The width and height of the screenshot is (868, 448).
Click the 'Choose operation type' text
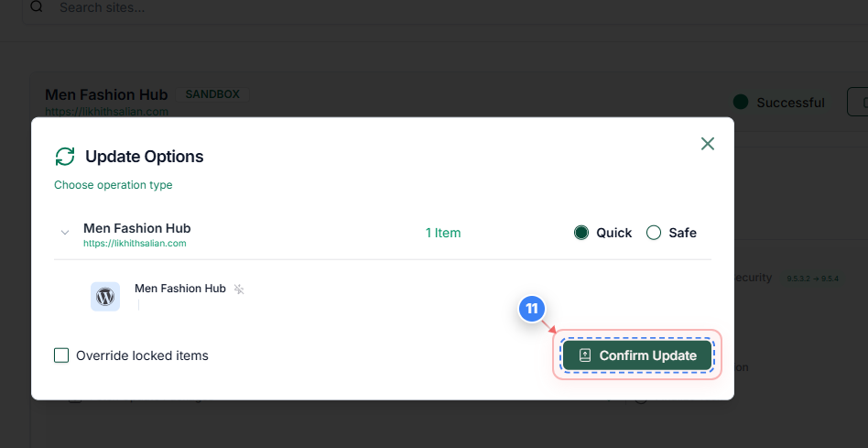coord(113,185)
